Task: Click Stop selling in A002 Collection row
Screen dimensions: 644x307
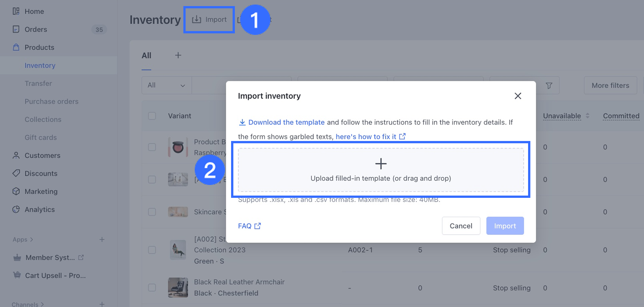Action: click(x=511, y=250)
